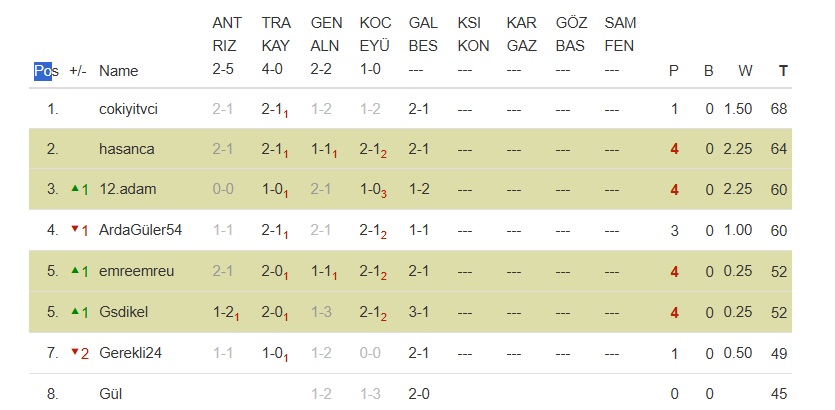Click green up arrow beside 12.adam
Screen dimensions: 835x410
pos(74,190)
